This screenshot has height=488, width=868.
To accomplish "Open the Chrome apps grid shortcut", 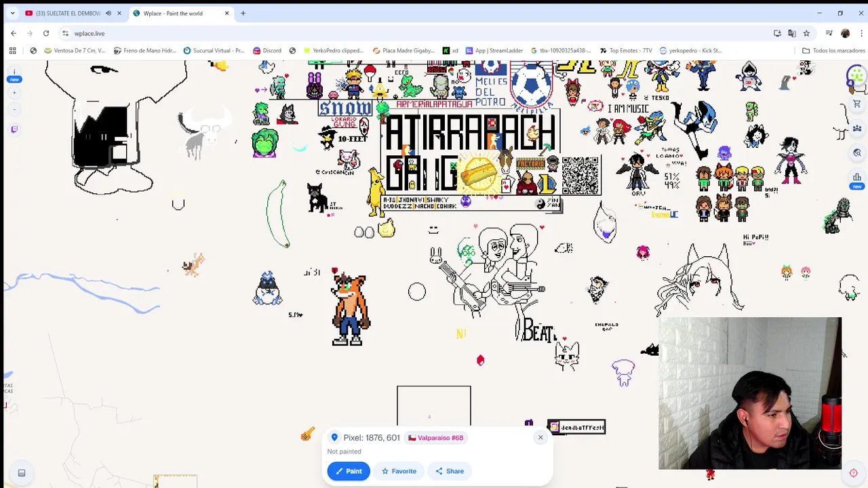I will tap(12, 50).
